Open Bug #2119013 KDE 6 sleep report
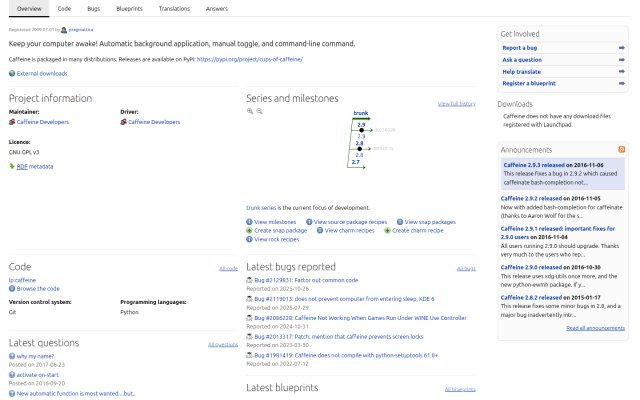This screenshot has width=640, height=400. [344, 299]
